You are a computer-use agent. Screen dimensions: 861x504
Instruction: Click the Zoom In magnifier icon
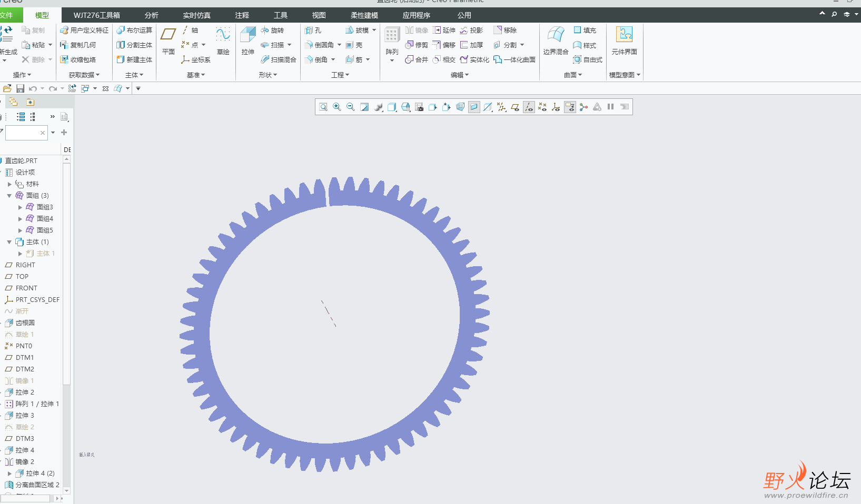pyautogui.click(x=337, y=107)
